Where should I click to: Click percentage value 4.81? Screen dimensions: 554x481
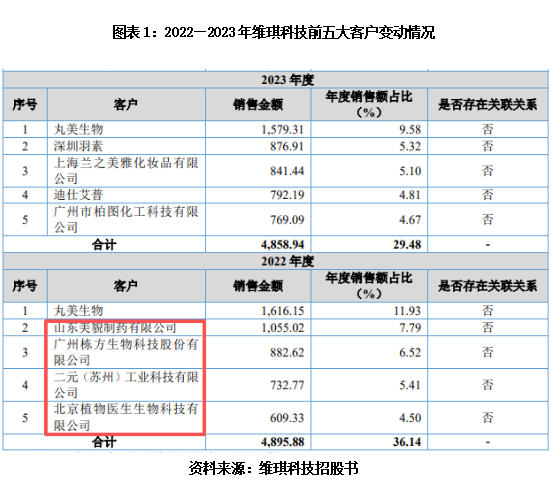pyautogui.click(x=410, y=195)
